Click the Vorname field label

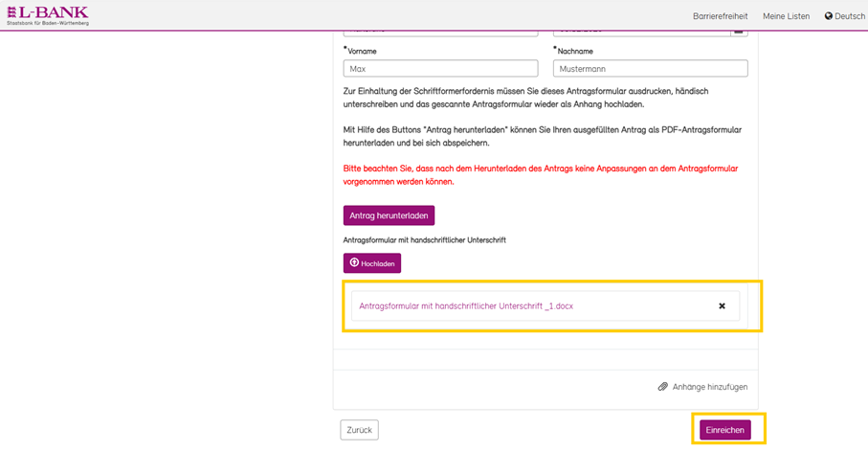pyautogui.click(x=362, y=50)
